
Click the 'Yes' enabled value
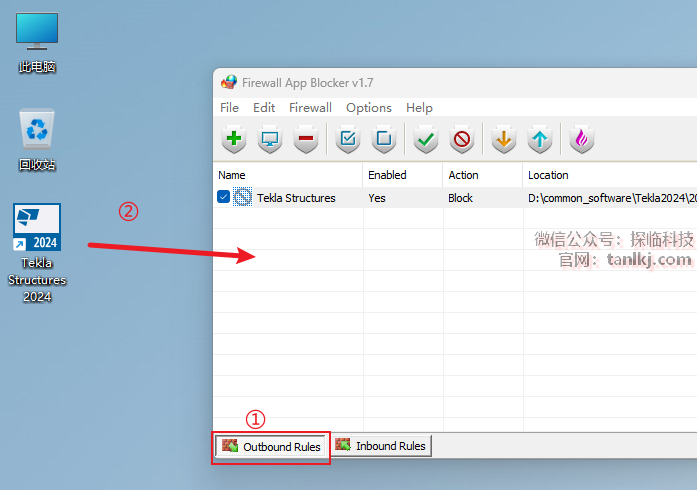tap(377, 198)
